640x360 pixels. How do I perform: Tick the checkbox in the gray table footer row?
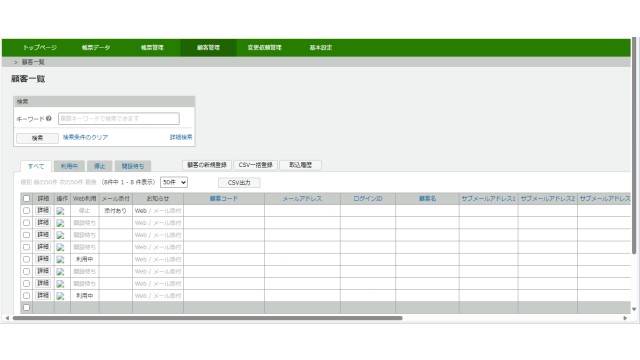pos(27,307)
